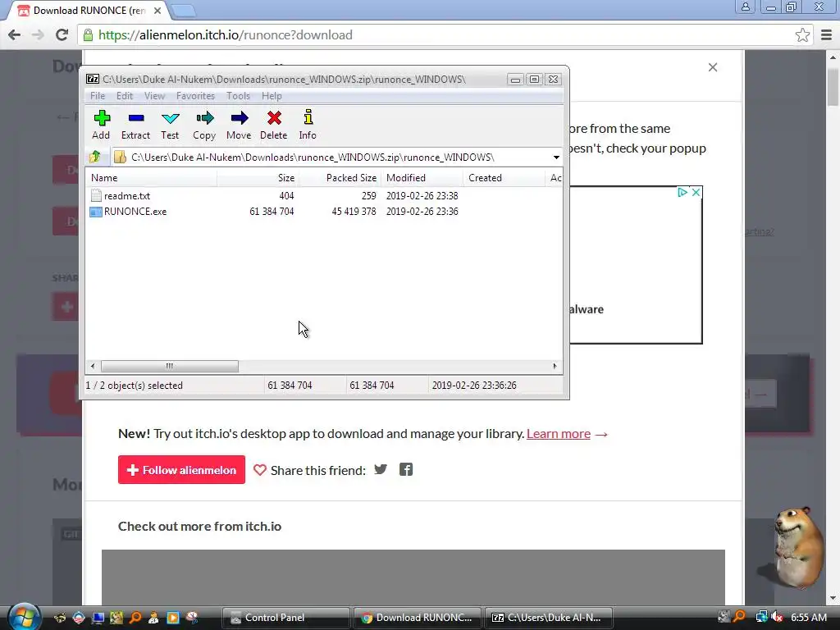Viewport: 840px width, 630px height.
Task: Bookmark this page with the star icon
Action: tap(802, 34)
